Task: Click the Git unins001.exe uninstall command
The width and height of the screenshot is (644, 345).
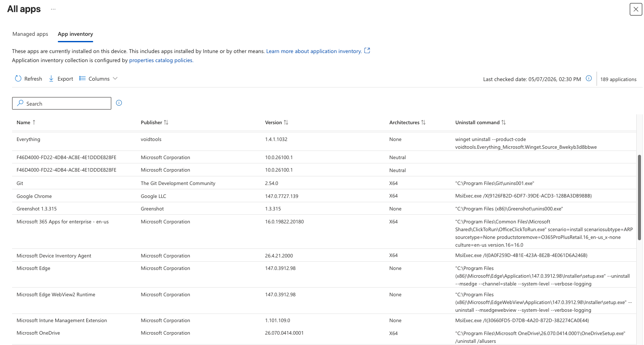Action: click(x=495, y=183)
